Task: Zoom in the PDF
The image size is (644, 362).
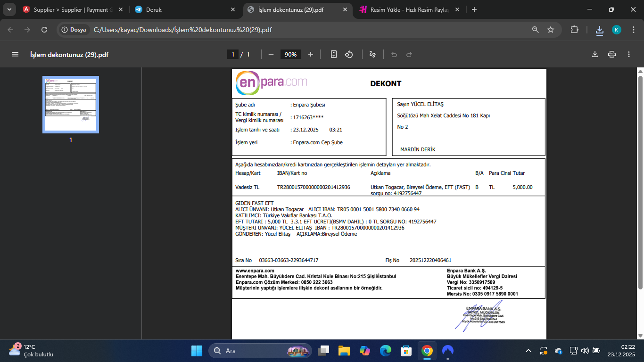Action: tap(311, 54)
